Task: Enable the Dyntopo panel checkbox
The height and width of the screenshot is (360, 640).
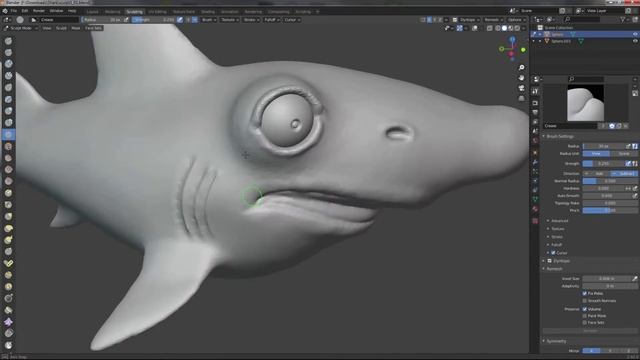Action: pos(549,260)
